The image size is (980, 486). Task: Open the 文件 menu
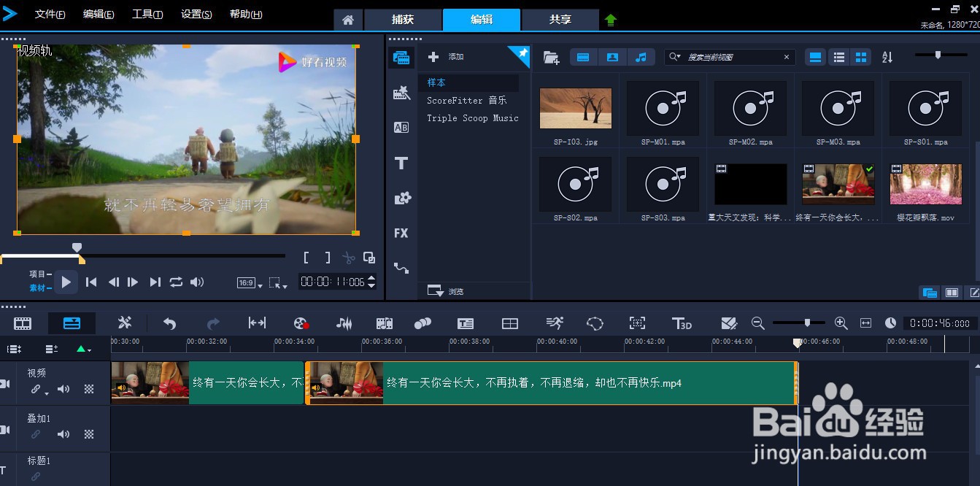click(x=50, y=14)
